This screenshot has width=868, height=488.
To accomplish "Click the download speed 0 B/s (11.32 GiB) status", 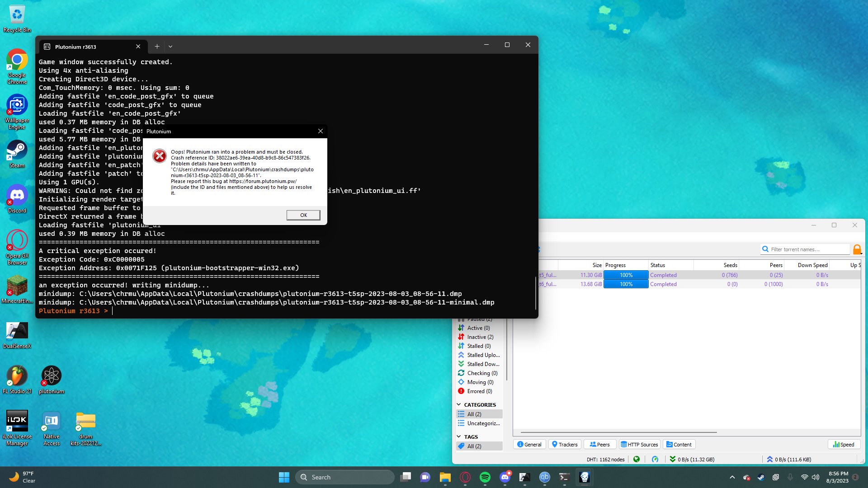I will [692, 460].
